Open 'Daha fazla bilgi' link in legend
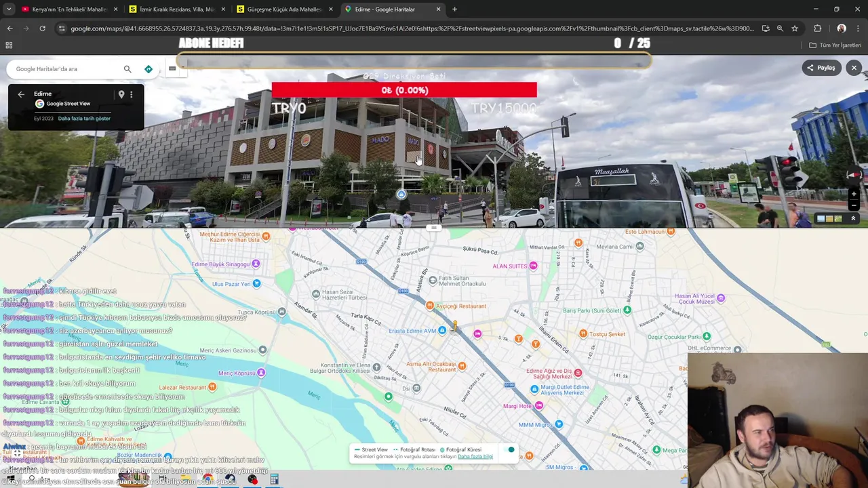 click(475, 457)
